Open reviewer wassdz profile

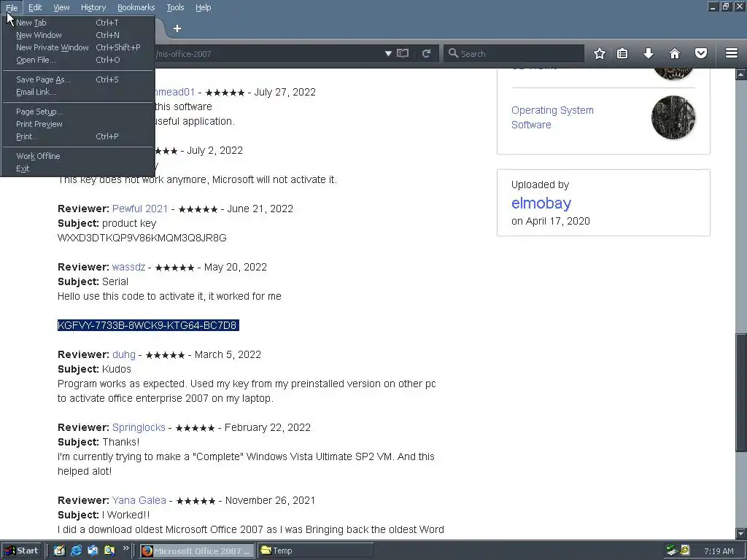coord(128,267)
